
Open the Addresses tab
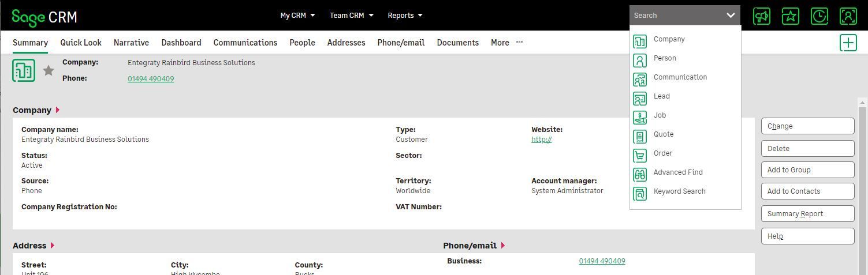[x=346, y=43]
